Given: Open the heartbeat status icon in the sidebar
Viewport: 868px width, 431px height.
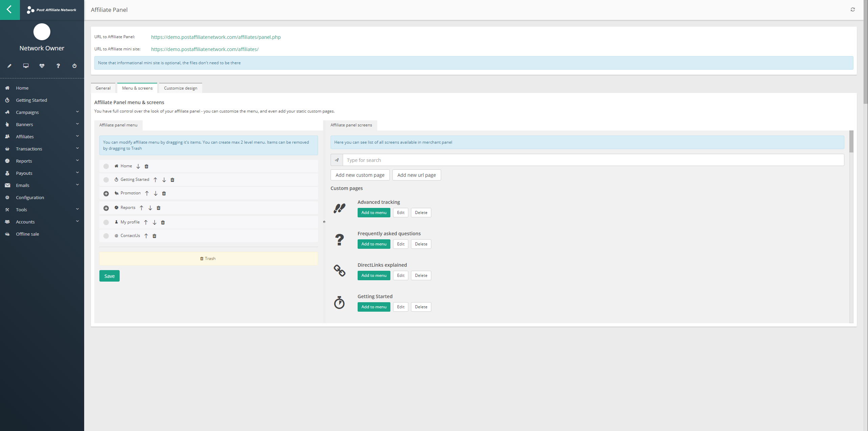Looking at the screenshot, I should [x=42, y=66].
